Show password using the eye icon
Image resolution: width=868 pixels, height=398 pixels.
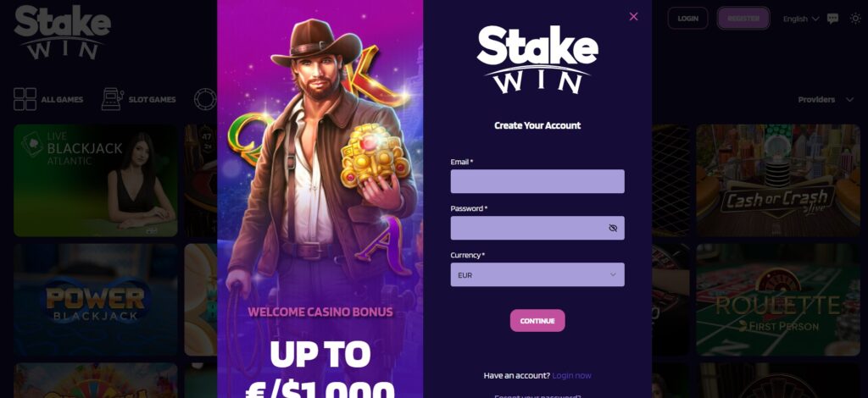[x=613, y=228]
